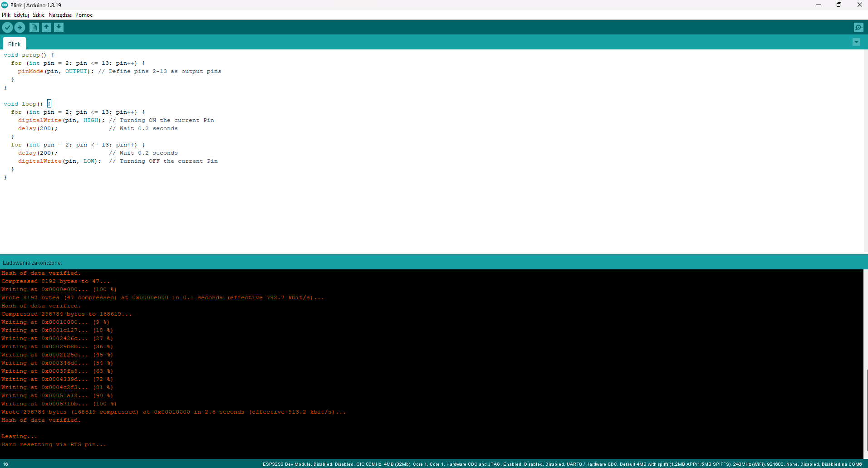Click 'Writing at 0x00010000... (9 %)' line
Viewport: 868px width, 468px height.
(x=55, y=322)
